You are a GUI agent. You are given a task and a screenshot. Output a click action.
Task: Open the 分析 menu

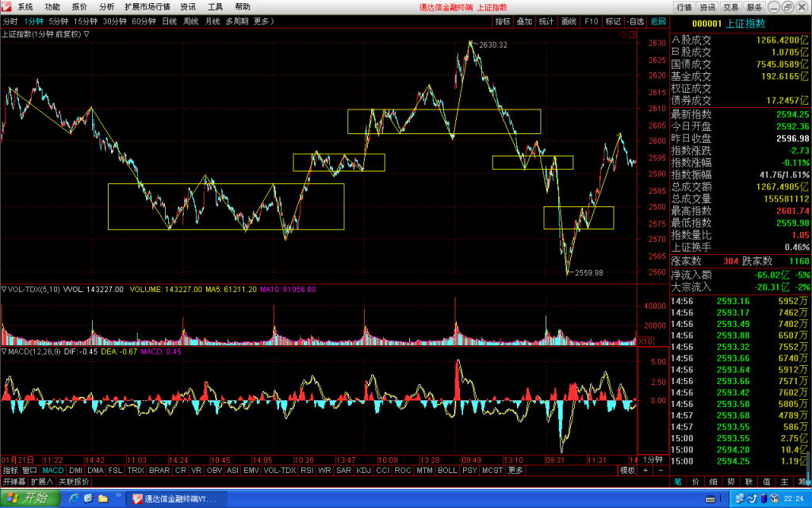(x=106, y=6)
